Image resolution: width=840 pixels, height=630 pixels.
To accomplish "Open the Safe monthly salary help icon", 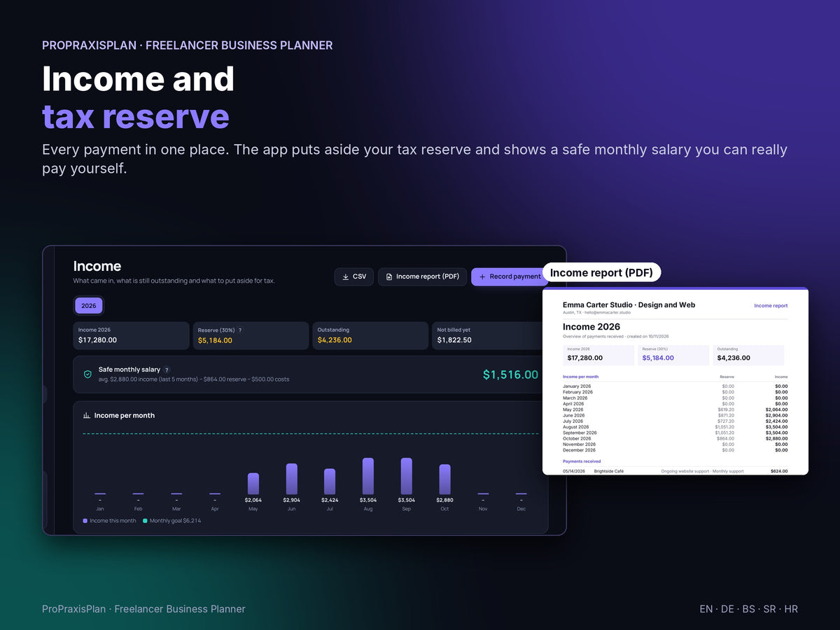I will click(x=167, y=370).
